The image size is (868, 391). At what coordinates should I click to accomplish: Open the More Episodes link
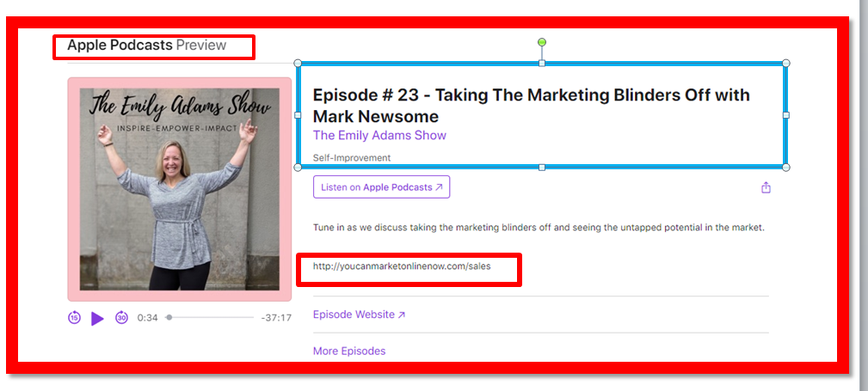pyautogui.click(x=349, y=351)
